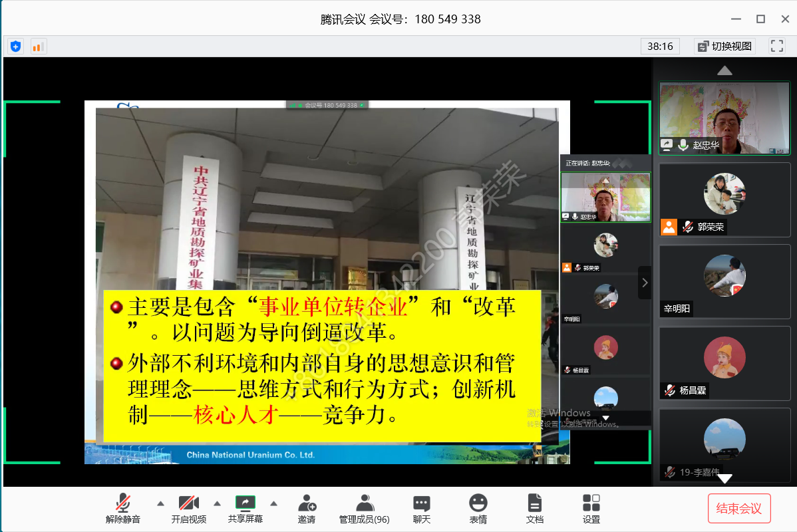Open Manage Members (管理成员) panel
This screenshot has width=797, height=532.
364,509
